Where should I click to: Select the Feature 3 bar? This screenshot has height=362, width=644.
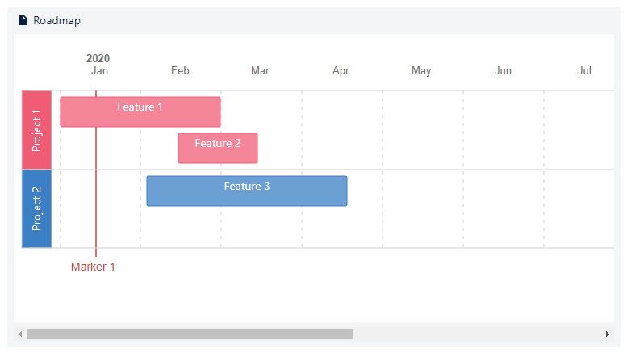(x=247, y=191)
